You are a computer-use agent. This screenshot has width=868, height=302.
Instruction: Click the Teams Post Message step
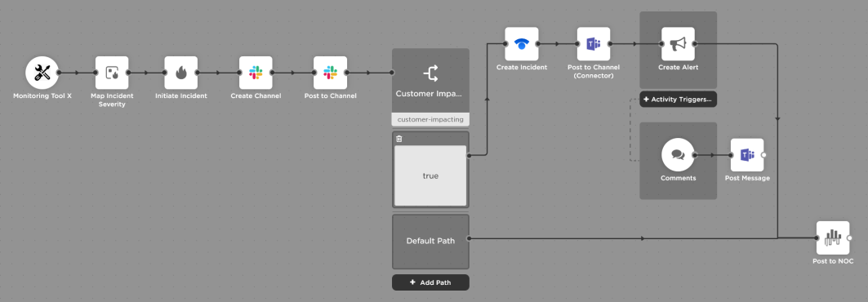pos(747,155)
